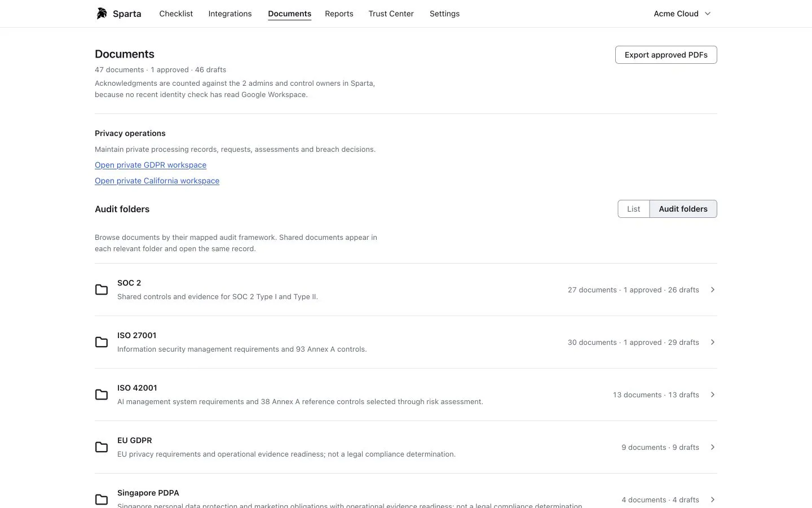Select the Audit folders view toggle
This screenshot has width=812, height=508.
coord(683,209)
